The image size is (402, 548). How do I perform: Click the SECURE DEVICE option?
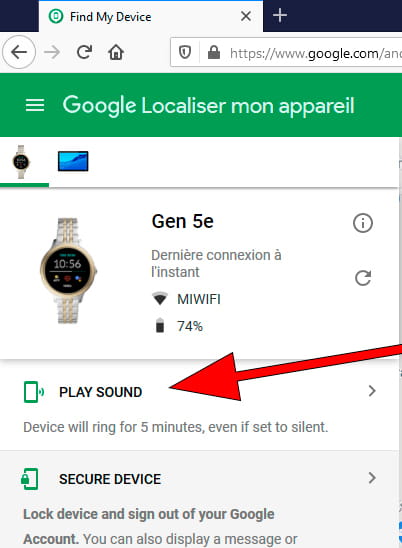tap(110, 479)
